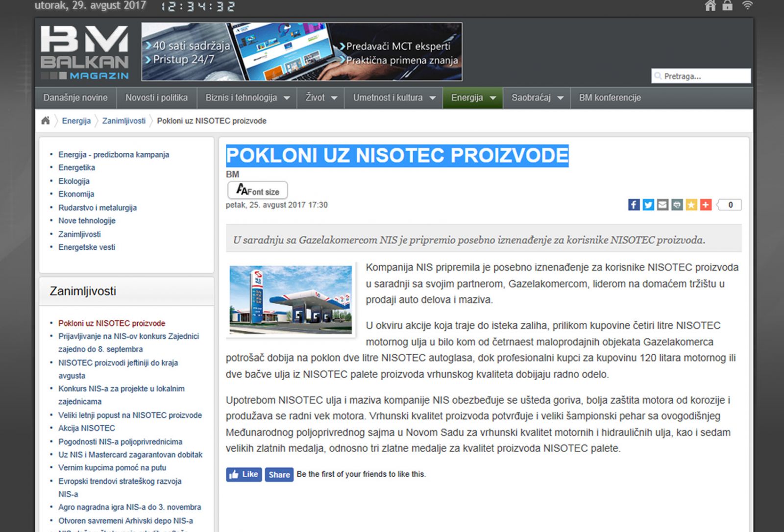Open Energija - predizborna kampanja link
The width and height of the screenshot is (784, 532).
(x=114, y=154)
